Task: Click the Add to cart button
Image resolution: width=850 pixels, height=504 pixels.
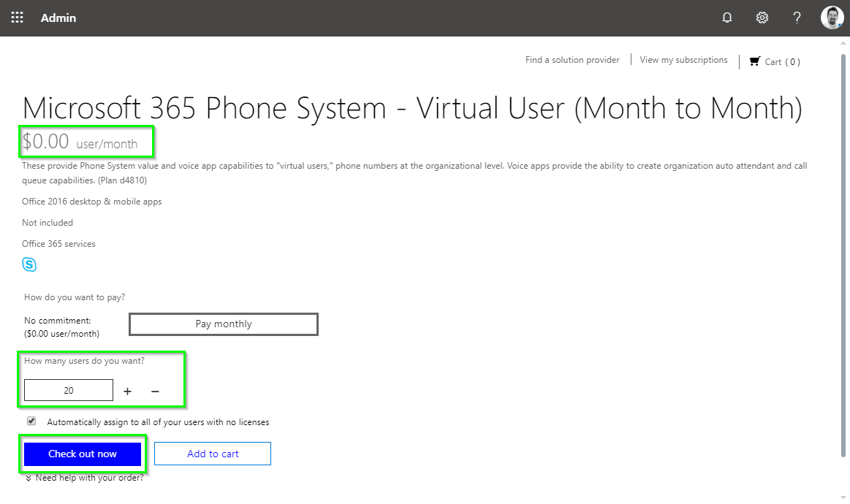Action: tap(212, 454)
